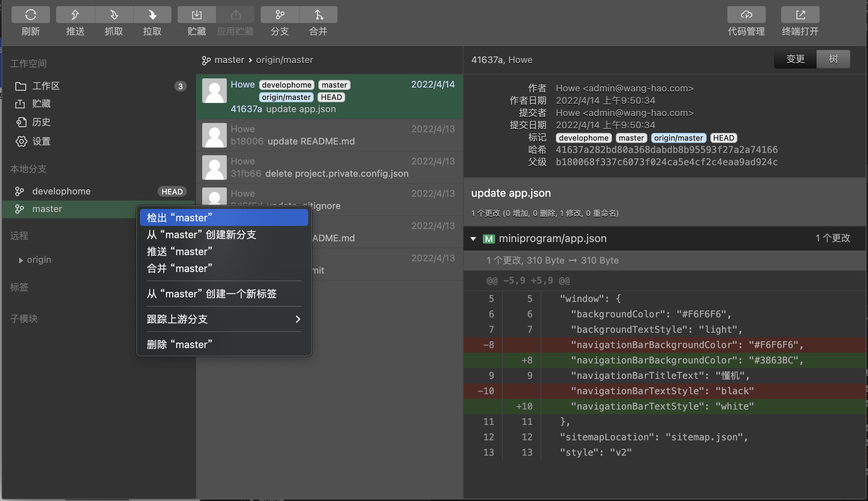The image size is (868, 501).
Task: Click the author Howe <admin@wang-hao.com> value
Action: coord(625,88)
